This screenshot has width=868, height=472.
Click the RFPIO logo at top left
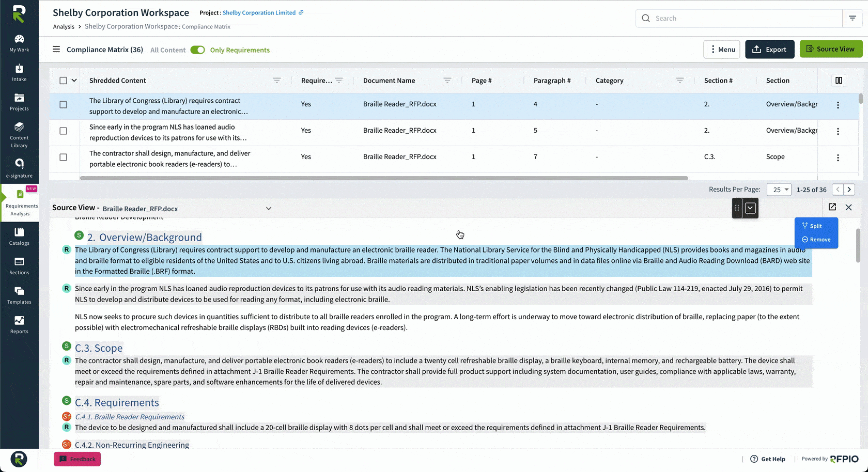(x=19, y=14)
